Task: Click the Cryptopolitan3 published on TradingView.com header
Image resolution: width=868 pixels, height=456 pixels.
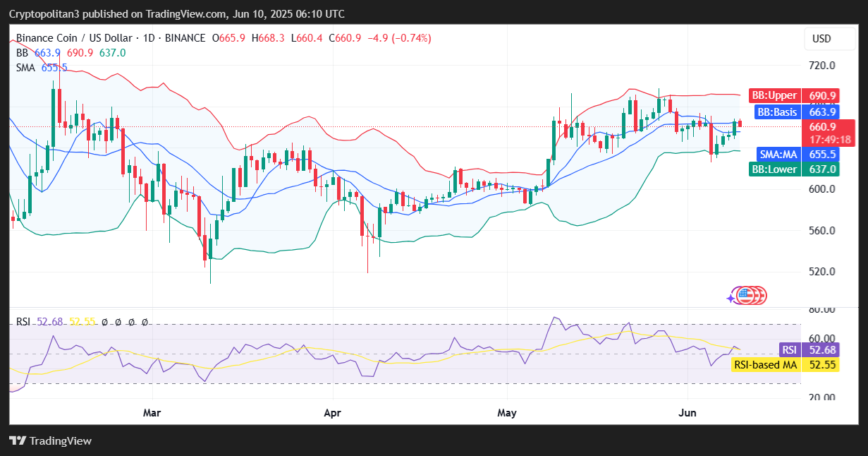Action: (x=177, y=13)
